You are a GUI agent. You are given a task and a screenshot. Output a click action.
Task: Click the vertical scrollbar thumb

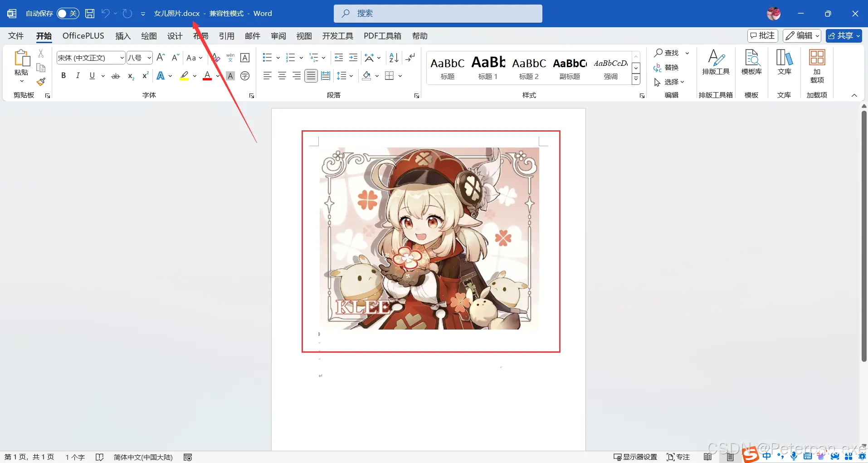click(864, 235)
